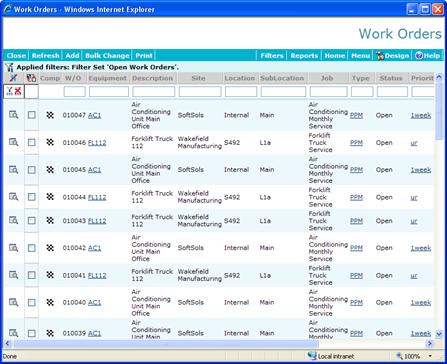Open details icon for work order 010042
The width and height of the screenshot is (447, 364).
(x=13, y=248)
